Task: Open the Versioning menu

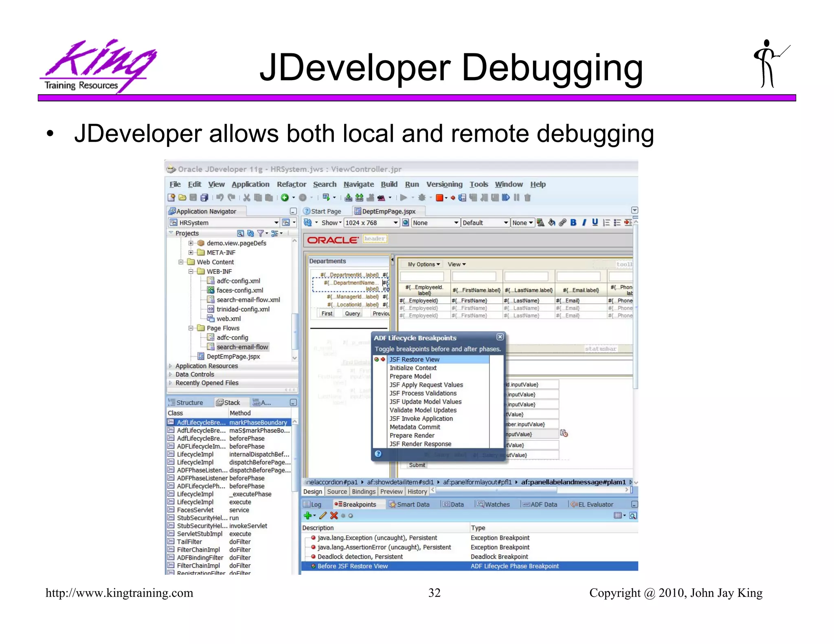Action: 444,184
